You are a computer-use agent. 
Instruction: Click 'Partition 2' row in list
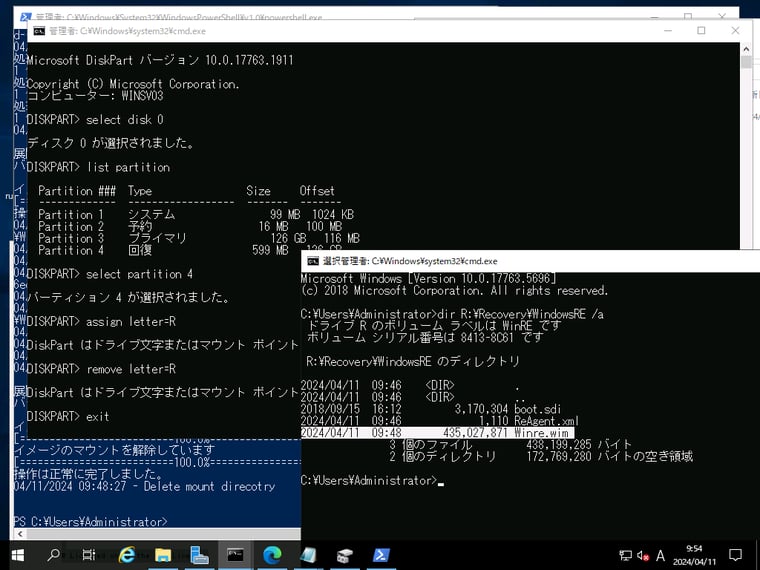pos(190,226)
